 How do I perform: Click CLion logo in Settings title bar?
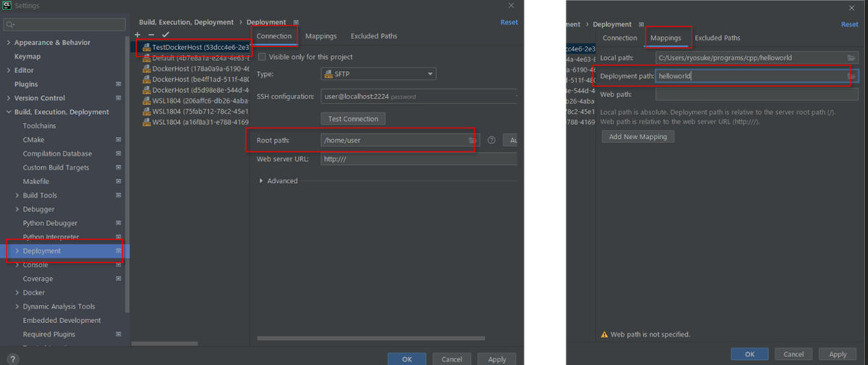7,6
